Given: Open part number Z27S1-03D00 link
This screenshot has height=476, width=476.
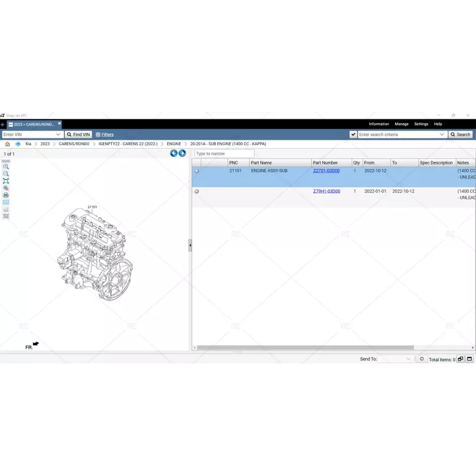Looking at the screenshot, I should coord(326,171).
